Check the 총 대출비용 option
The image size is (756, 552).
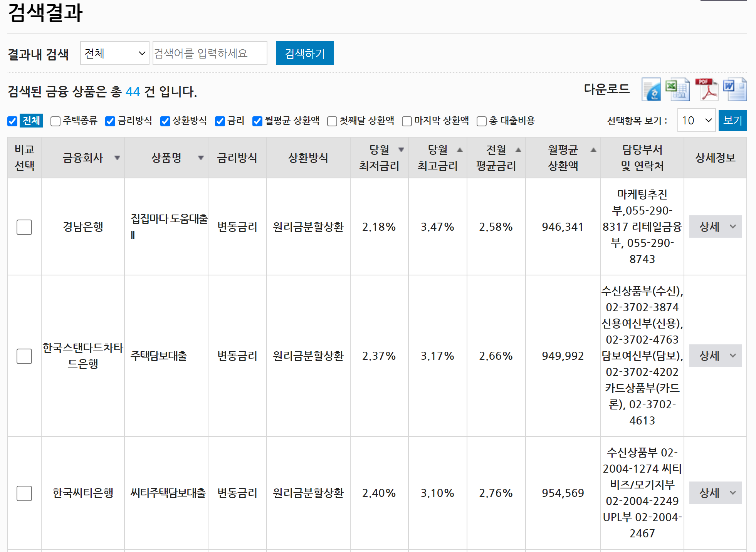pos(482,121)
